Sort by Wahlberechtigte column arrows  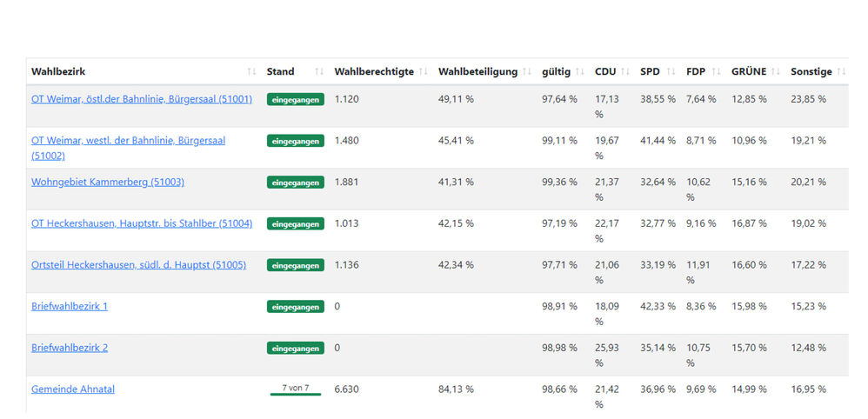(x=424, y=72)
